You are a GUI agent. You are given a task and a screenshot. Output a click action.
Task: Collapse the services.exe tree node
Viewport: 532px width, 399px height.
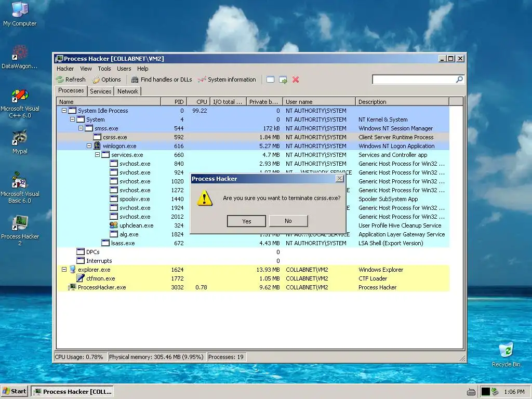click(97, 155)
